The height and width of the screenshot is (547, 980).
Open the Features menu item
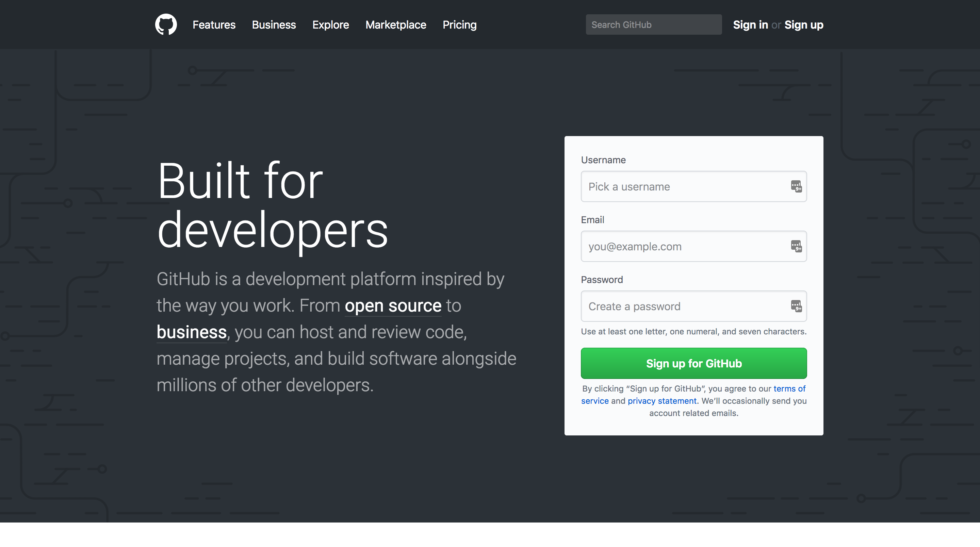[214, 25]
